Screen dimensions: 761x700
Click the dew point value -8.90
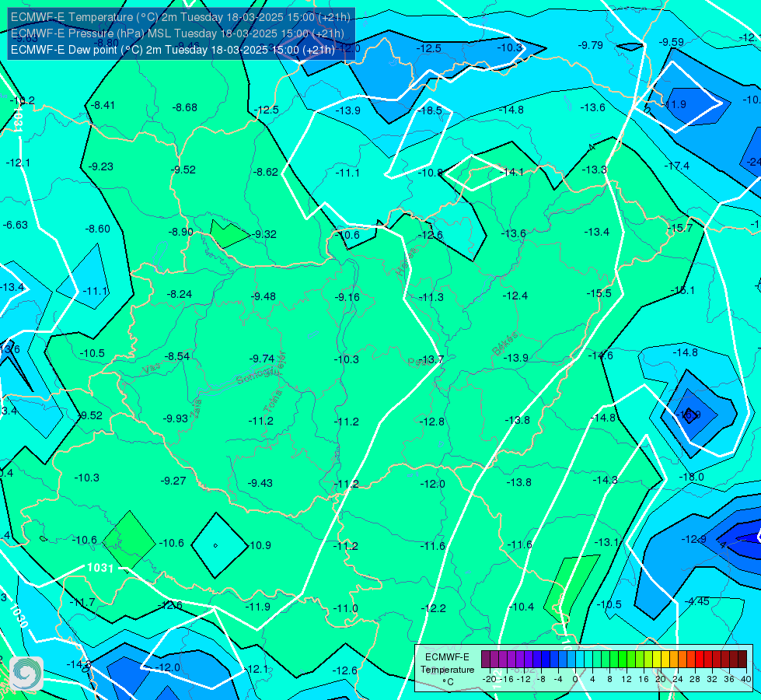pos(180,233)
